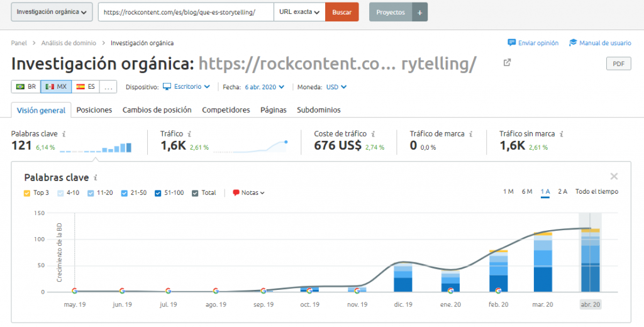Click the info icon next to Tráfico de marca
The image size is (644, 327).
click(x=471, y=134)
